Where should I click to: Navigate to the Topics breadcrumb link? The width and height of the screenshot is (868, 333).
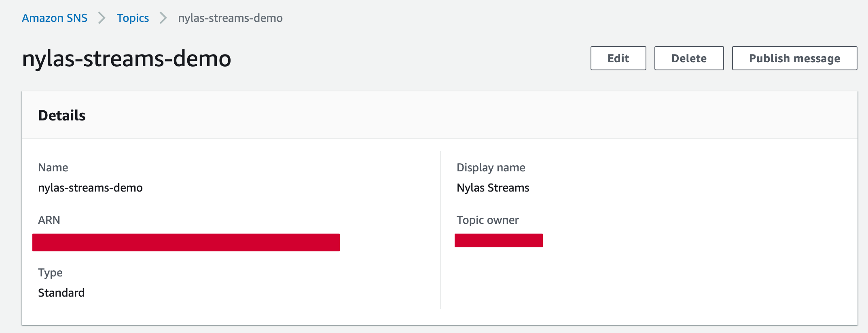click(x=133, y=18)
